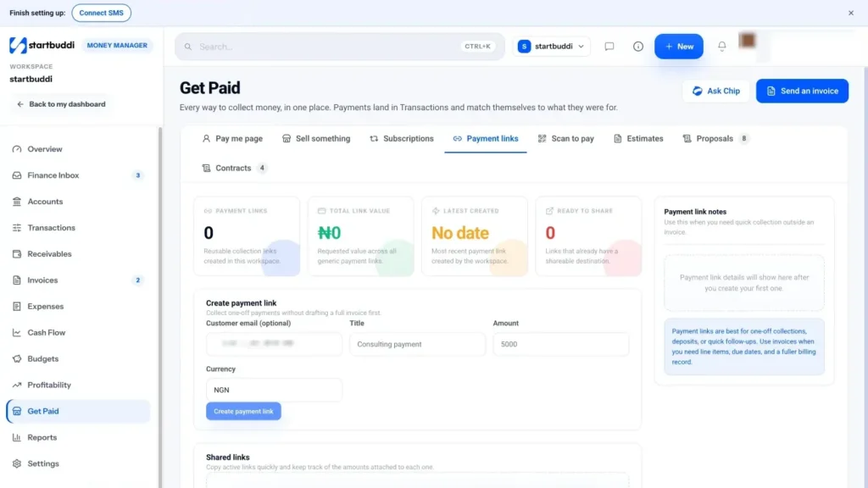Click the Transactions sliders icon
Image resolution: width=868 pixels, height=488 pixels.
[17, 227]
